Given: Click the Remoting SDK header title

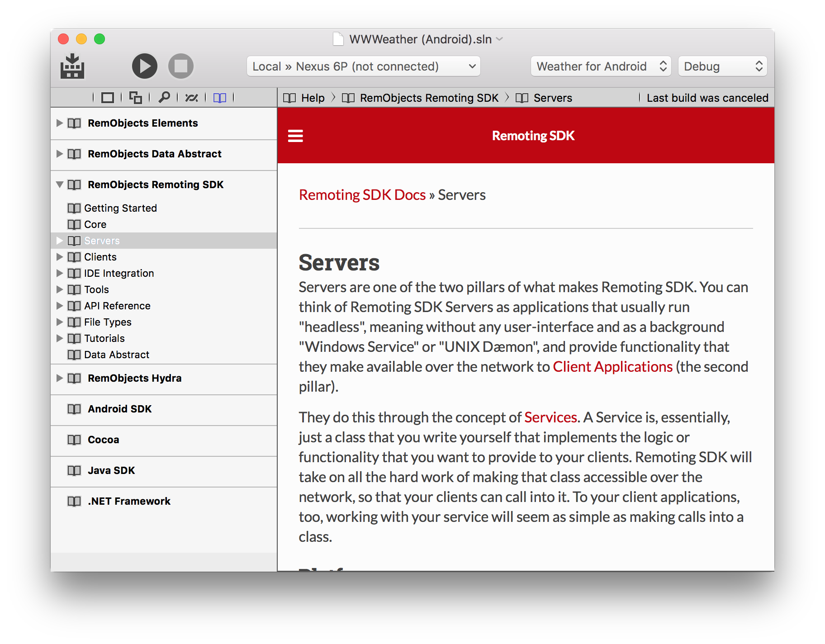Looking at the screenshot, I should pyautogui.click(x=533, y=136).
